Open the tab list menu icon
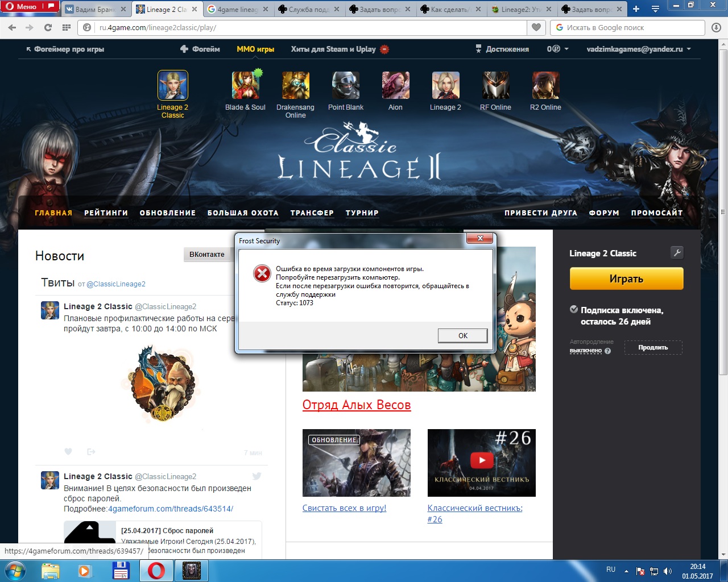 tap(655, 9)
